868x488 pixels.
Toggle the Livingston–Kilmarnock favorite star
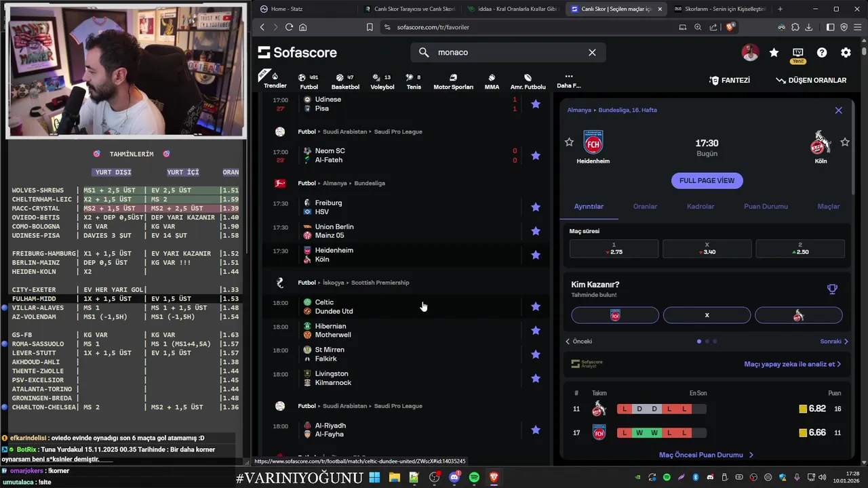pos(536,378)
